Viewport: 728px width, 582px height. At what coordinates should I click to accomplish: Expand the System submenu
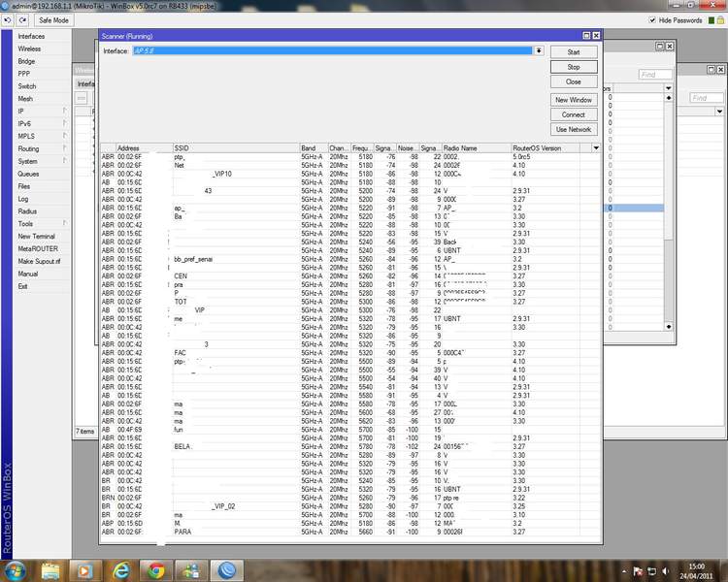coord(42,161)
